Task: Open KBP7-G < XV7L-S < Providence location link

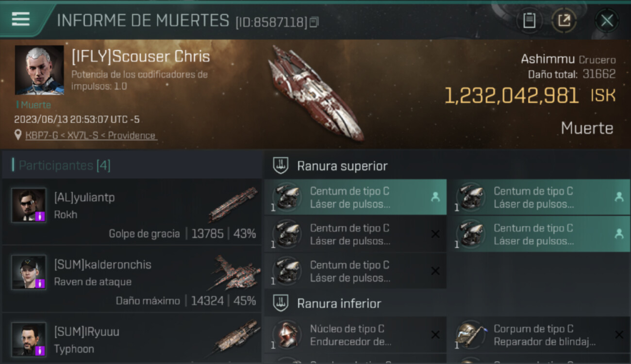Action: coord(90,135)
